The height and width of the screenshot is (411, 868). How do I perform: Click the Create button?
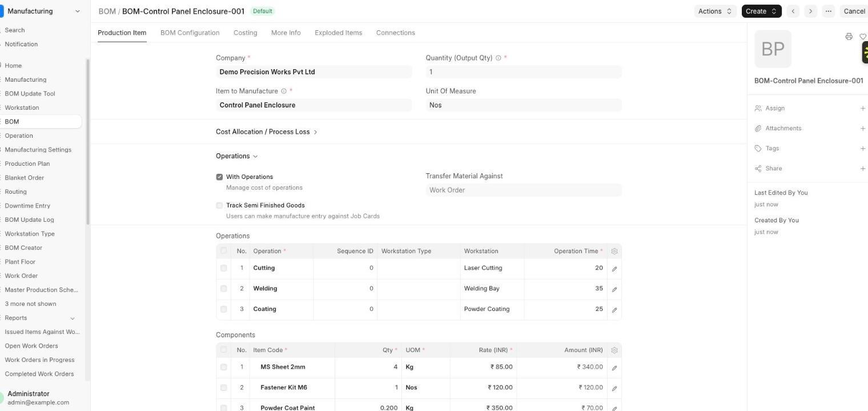[761, 11]
